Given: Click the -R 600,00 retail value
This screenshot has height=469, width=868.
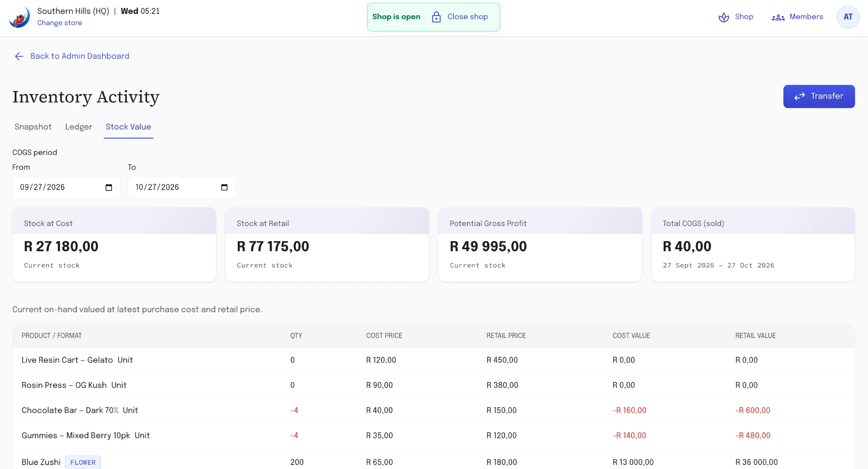Looking at the screenshot, I should point(753,410).
